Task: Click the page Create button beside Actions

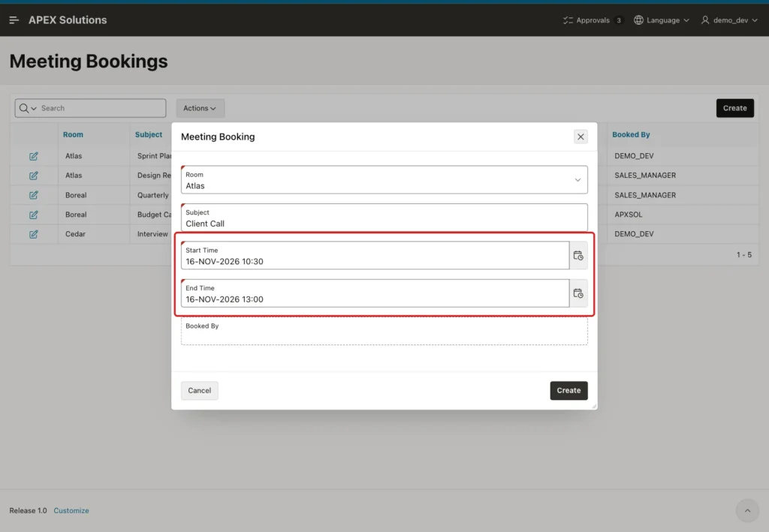Action: click(734, 108)
